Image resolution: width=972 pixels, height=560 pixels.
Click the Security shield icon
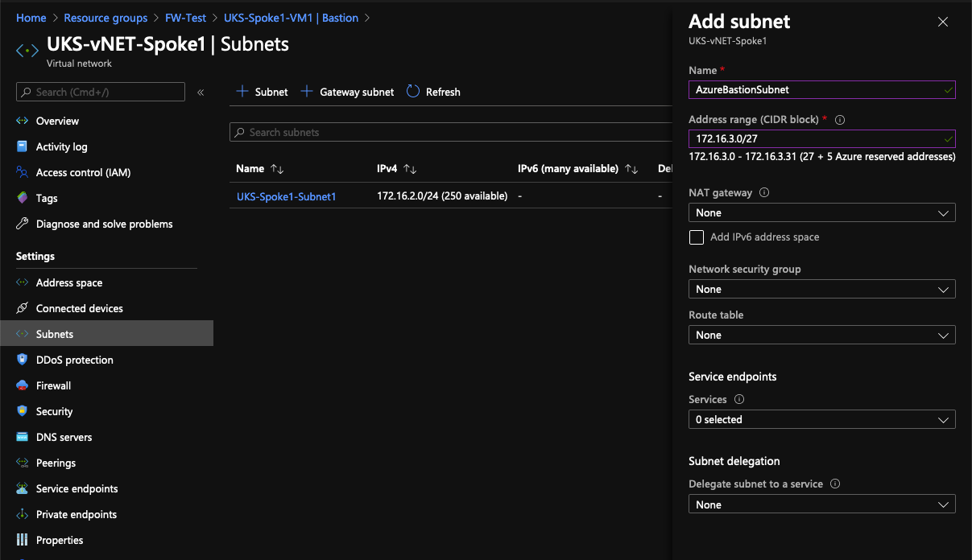point(22,411)
